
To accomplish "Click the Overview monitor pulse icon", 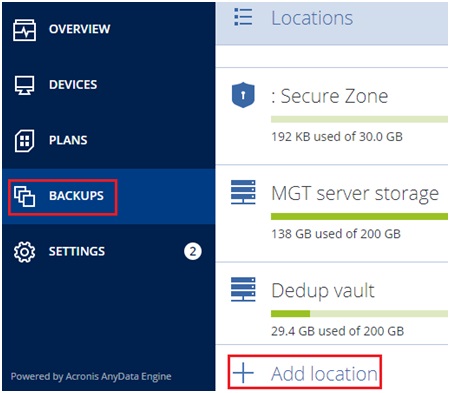I will coord(24,30).
